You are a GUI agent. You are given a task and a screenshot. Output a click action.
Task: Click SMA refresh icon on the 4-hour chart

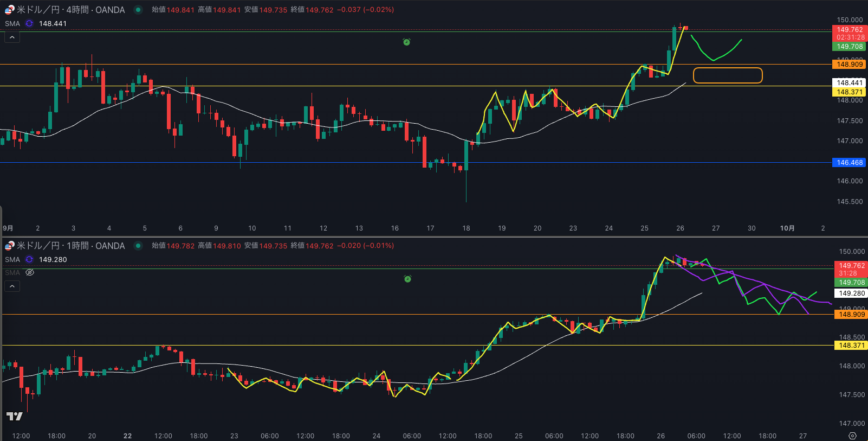(29, 23)
